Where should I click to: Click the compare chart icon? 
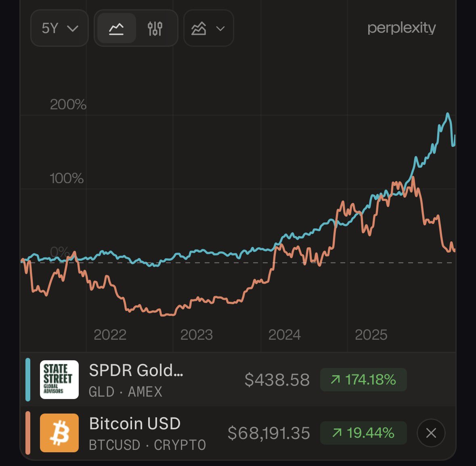click(199, 28)
